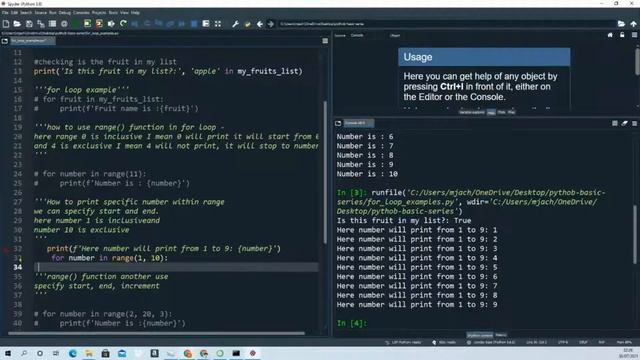Open Microsoft Store from taskbar
640x360 pixels.
coord(105,353)
